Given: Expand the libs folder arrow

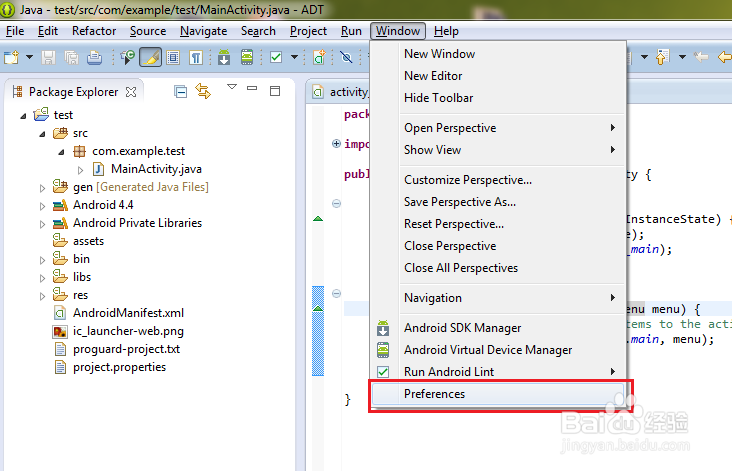Looking at the screenshot, I should (x=42, y=278).
